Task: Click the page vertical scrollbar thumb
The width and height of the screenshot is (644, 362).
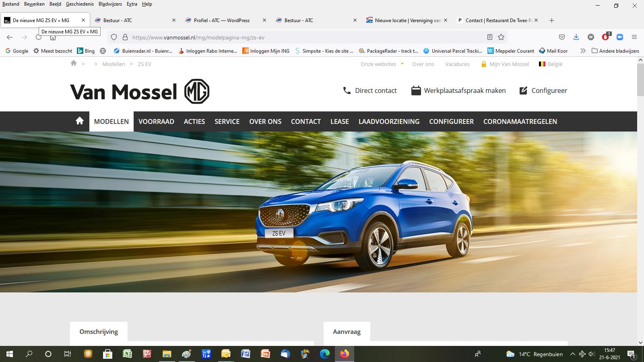Action: [640, 80]
